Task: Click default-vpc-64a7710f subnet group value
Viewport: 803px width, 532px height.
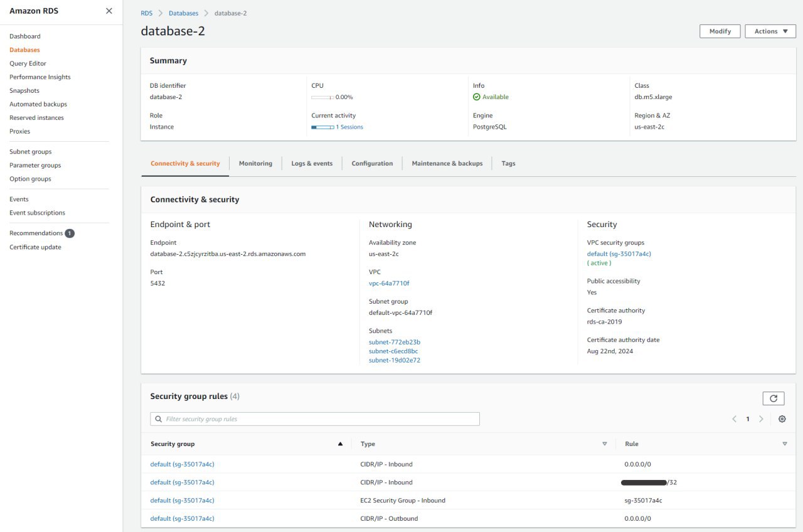Action: pyautogui.click(x=400, y=313)
